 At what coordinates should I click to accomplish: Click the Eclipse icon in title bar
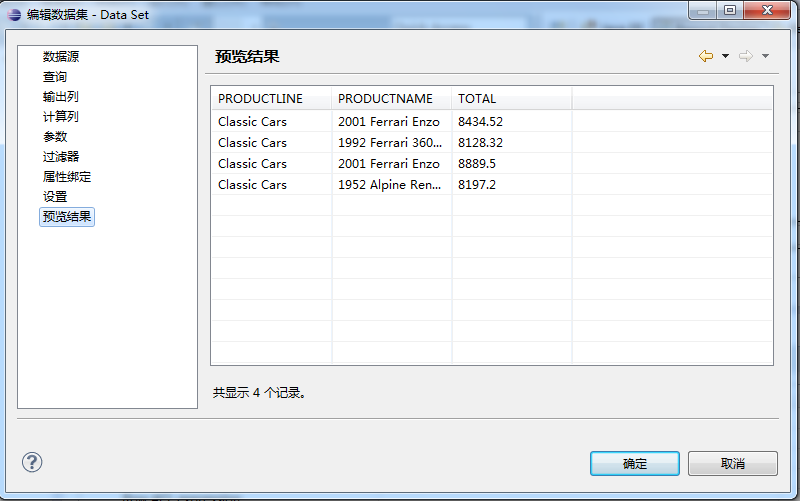14,15
